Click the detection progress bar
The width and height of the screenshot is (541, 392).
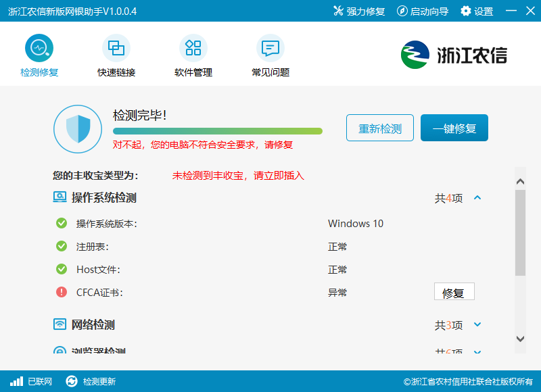(x=218, y=131)
